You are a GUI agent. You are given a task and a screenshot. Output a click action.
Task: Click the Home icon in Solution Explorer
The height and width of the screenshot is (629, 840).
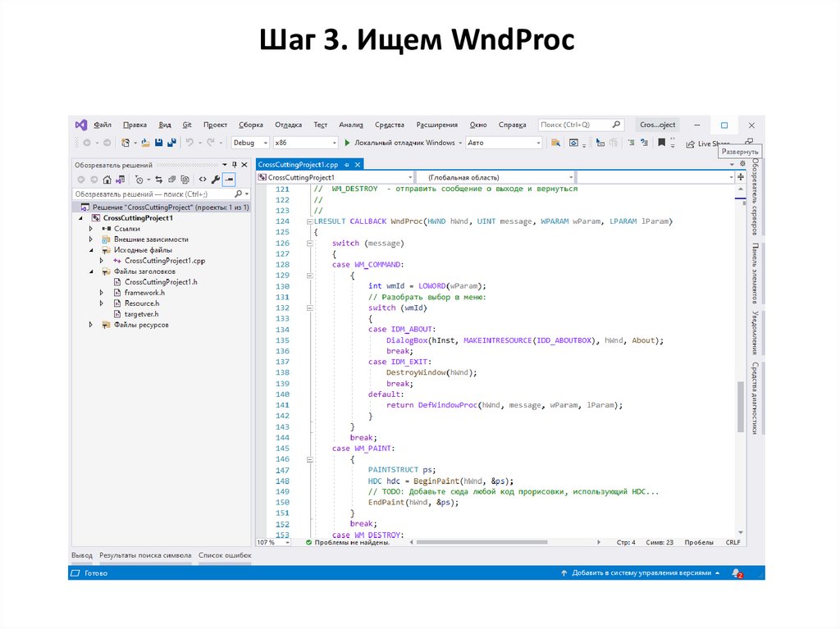(x=107, y=180)
